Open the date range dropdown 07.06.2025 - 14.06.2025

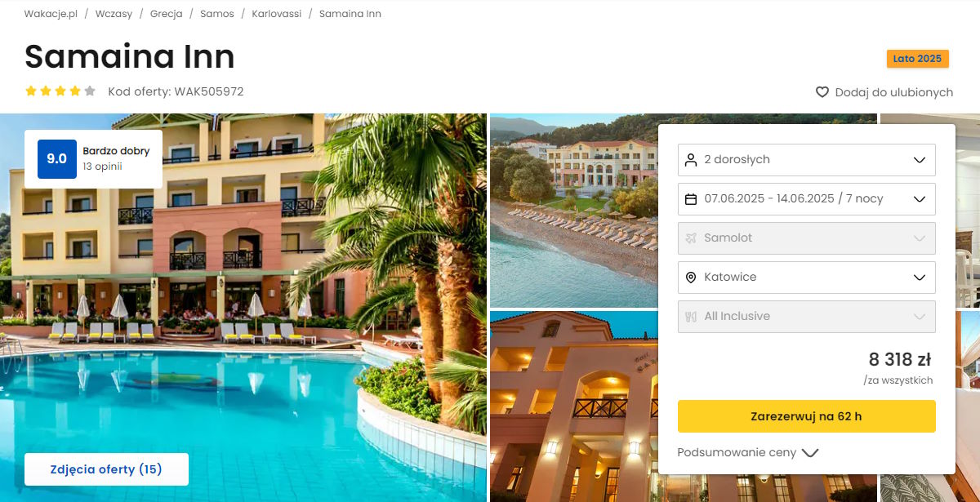(807, 199)
